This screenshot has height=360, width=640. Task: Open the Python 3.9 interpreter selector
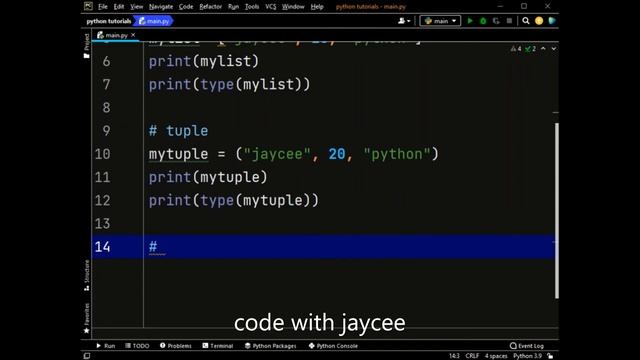[527, 356]
